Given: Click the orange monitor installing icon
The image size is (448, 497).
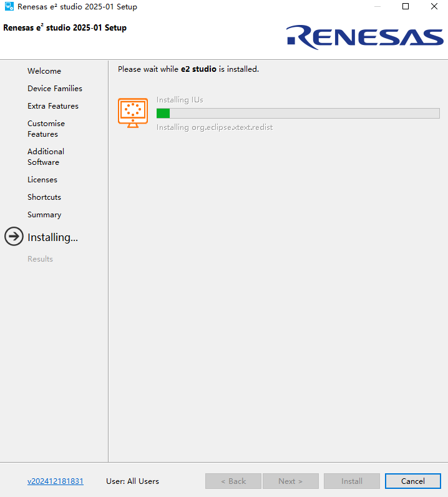Looking at the screenshot, I should pyautogui.click(x=133, y=113).
